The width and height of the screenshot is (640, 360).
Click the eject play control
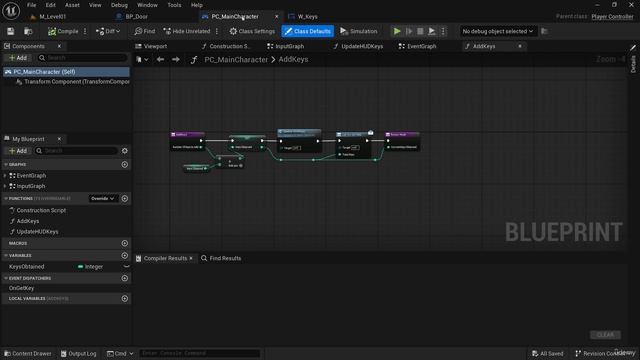431,31
